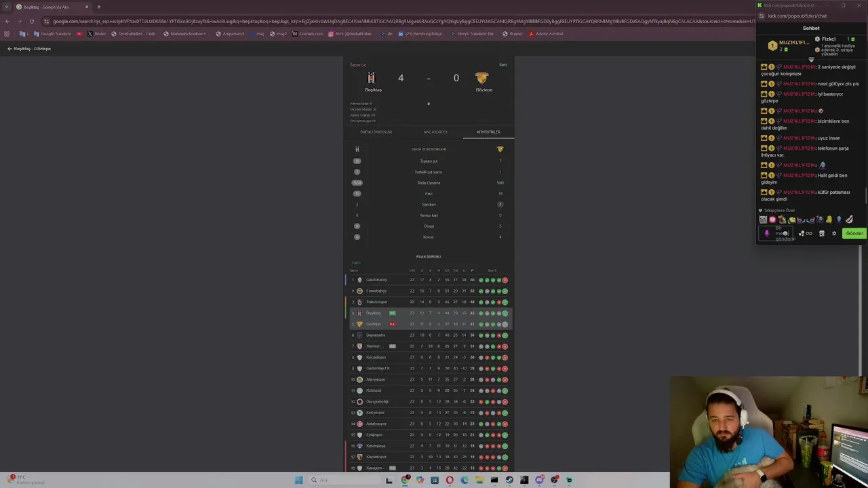Select the Beşiktaş row in standings
Image resolution: width=868 pixels, height=488 pixels.
point(429,313)
